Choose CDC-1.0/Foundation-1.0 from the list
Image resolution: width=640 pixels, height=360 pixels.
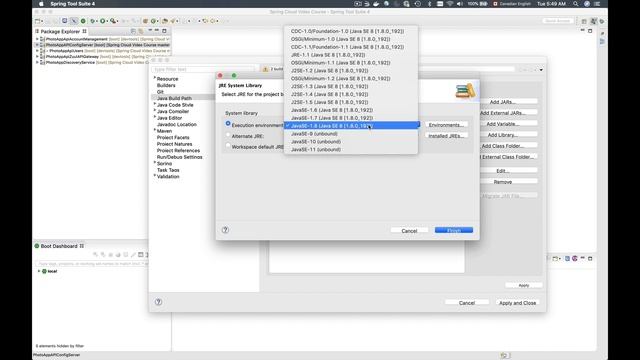click(x=351, y=31)
